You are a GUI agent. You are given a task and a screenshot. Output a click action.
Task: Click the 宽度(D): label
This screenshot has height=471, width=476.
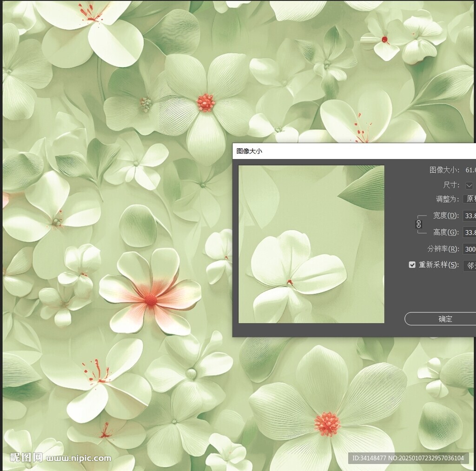pyautogui.click(x=446, y=216)
